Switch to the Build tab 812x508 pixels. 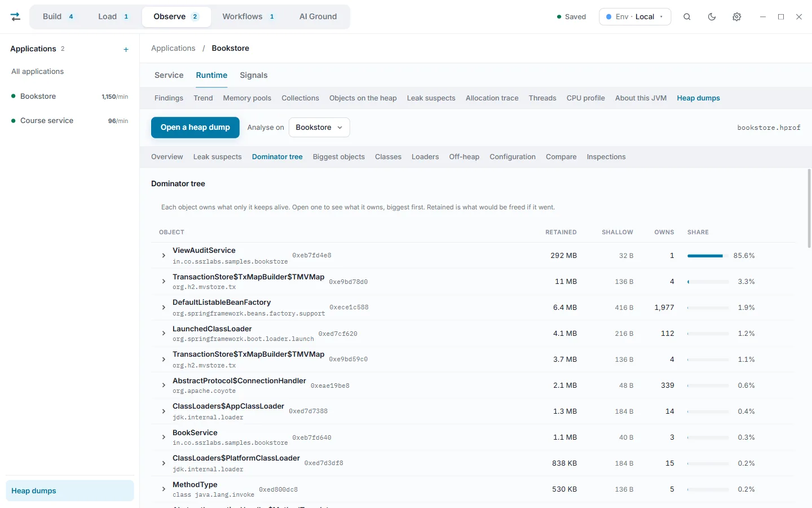(58, 17)
